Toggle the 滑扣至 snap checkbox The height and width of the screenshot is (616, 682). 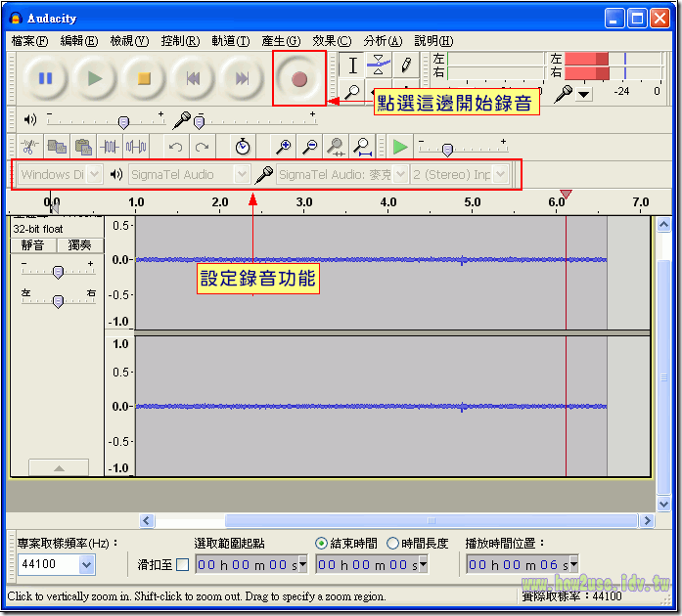182,565
